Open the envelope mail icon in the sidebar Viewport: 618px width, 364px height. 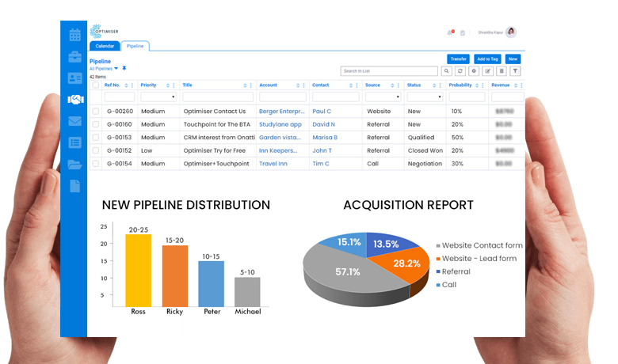74,121
